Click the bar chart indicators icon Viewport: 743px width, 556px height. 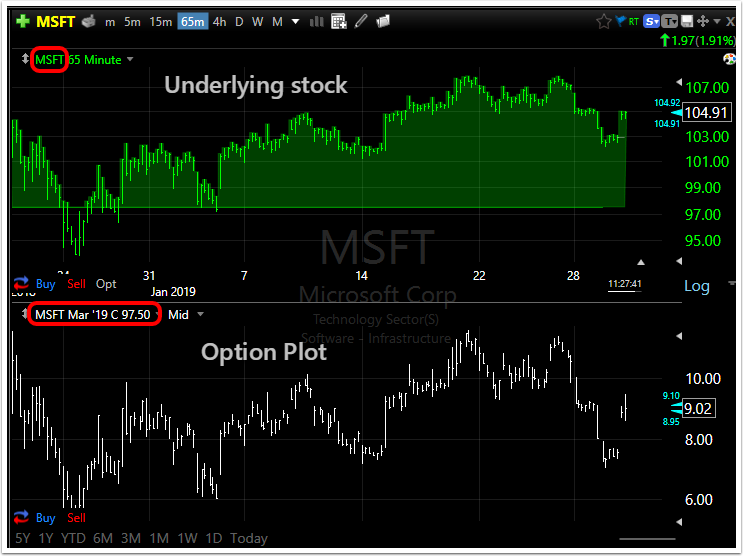point(316,21)
